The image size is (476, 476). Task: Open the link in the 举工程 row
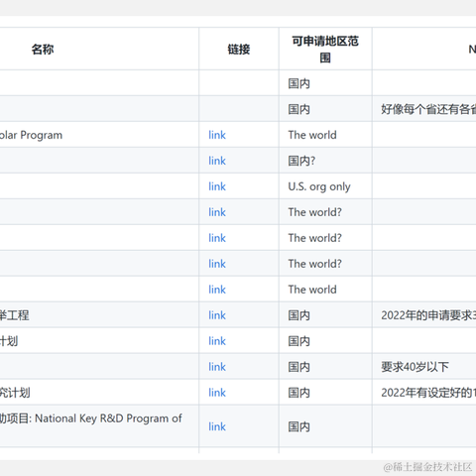click(217, 315)
